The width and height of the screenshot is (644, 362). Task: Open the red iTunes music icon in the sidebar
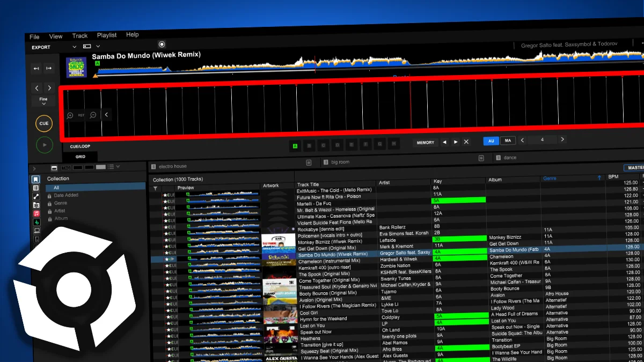click(36, 213)
